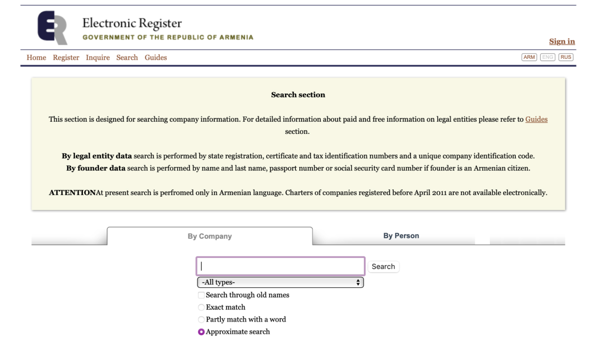Screen dimensions: 597x364
Task: Select the Approximate search radio button
Action: pos(201,332)
